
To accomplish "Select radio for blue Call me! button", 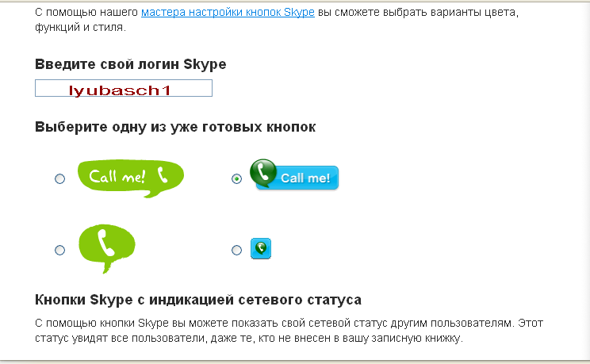I will (236, 178).
